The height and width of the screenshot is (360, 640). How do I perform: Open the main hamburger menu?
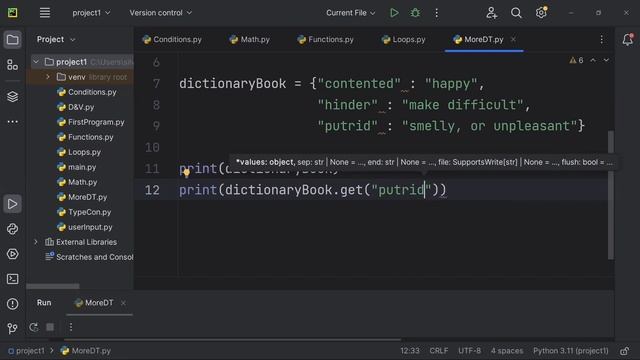[x=45, y=13]
